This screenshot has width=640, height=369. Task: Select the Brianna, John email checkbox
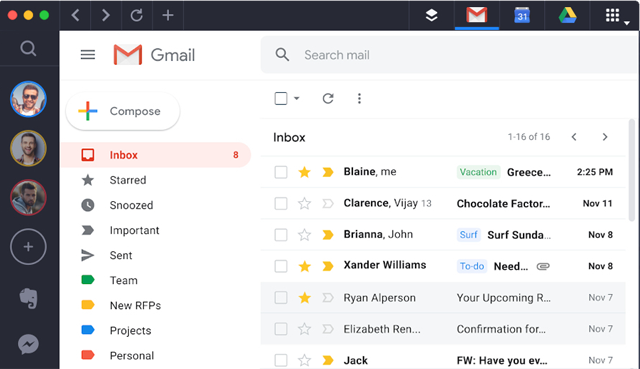tap(281, 235)
